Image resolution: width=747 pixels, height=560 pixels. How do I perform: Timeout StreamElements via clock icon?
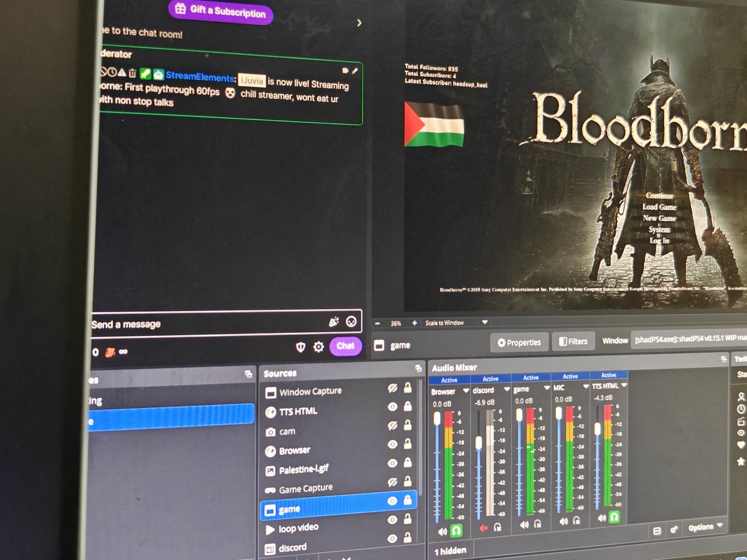111,73
